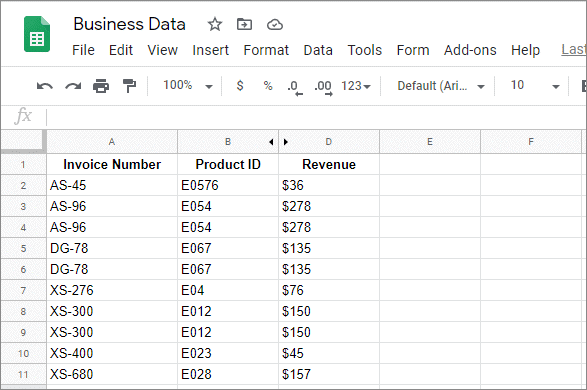Open the 123 number formats dropdown
This screenshot has width=587, height=390.
356,86
